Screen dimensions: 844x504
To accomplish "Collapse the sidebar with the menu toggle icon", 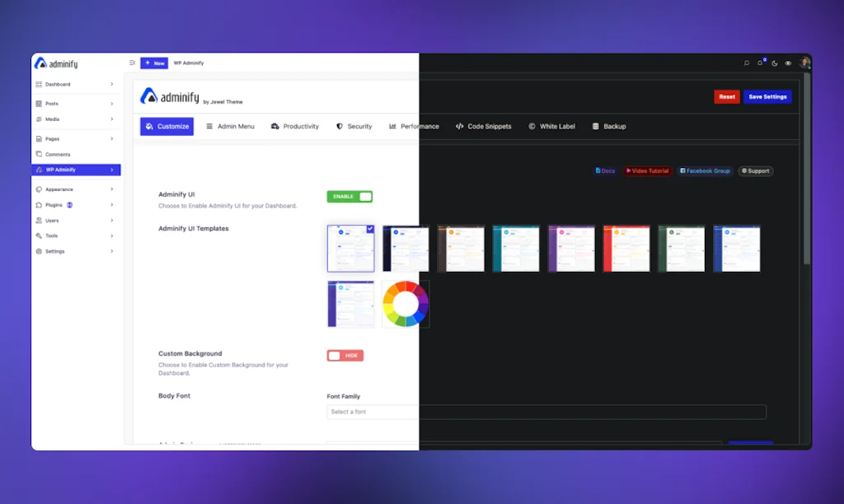I will (132, 63).
